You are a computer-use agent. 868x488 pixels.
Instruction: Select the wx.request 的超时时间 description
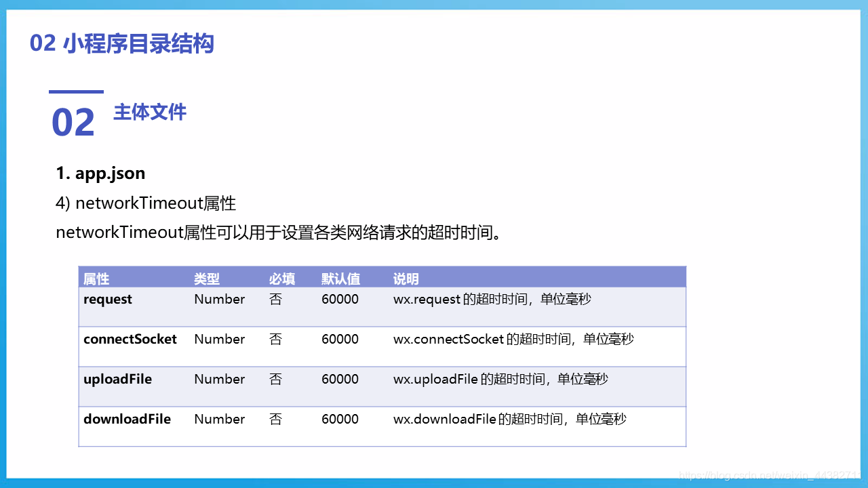tap(492, 299)
